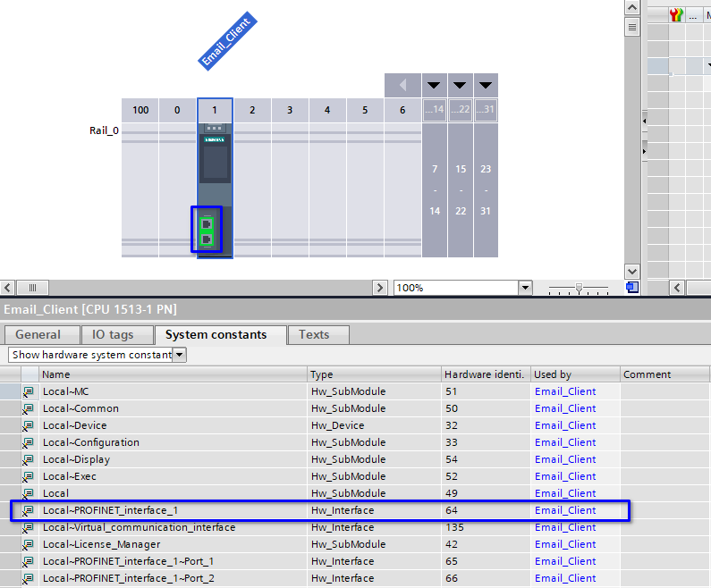The image size is (711, 588).
Task: Click the traffic light icon in right panel
Action: click(x=676, y=15)
